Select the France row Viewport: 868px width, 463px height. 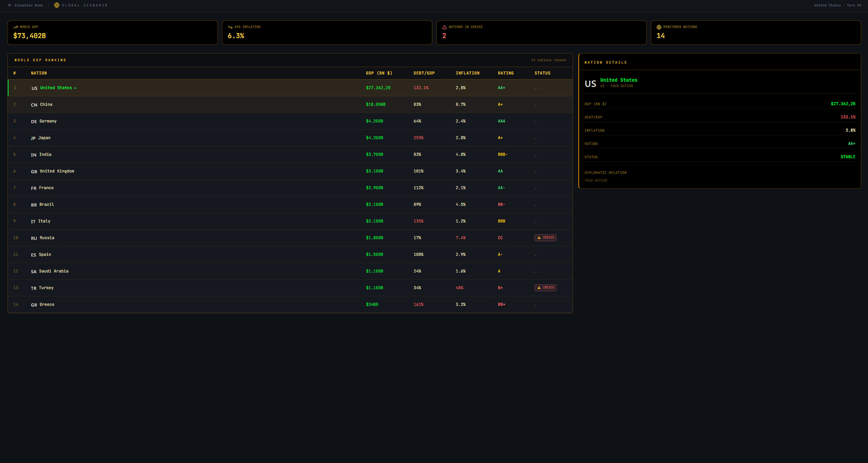tap(290, 188)
